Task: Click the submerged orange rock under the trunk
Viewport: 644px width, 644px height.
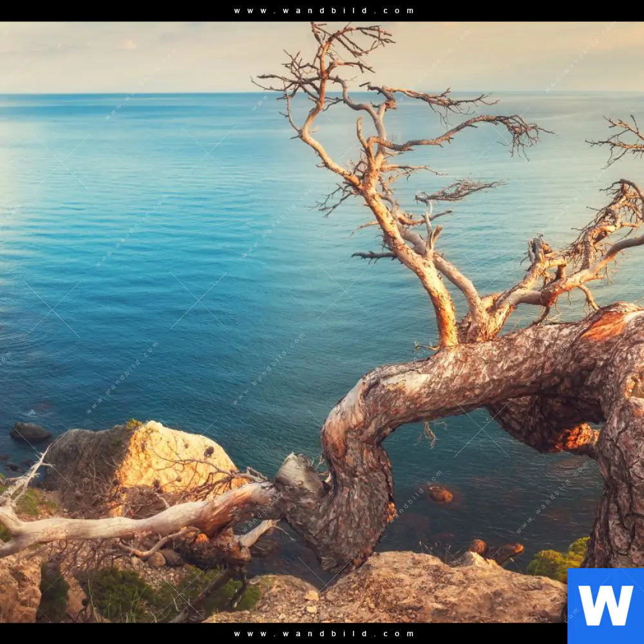Action: point(440,494)
